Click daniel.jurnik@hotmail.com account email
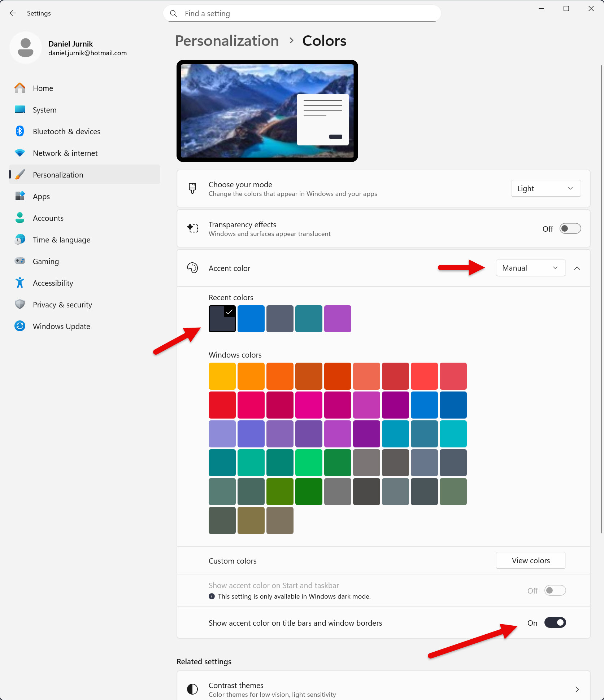Image resolution: width=604 pixels, height=700 pixels. point(87,53)
